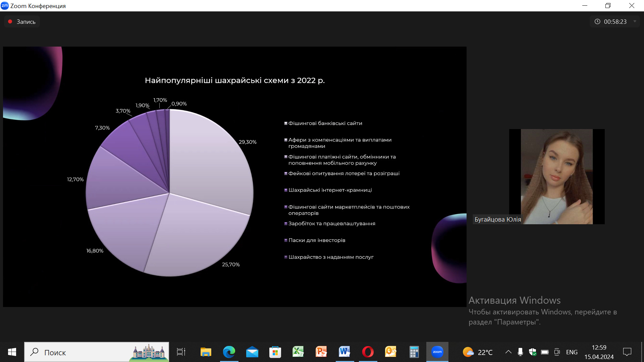
Task: Open the Calculator app in taskbar
Action: (414, 352)
